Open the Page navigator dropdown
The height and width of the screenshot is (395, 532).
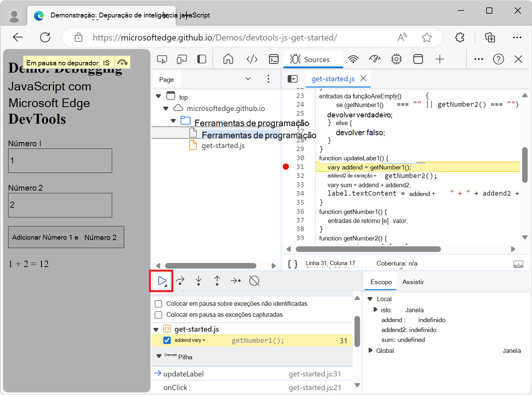[x=248, y=79]
